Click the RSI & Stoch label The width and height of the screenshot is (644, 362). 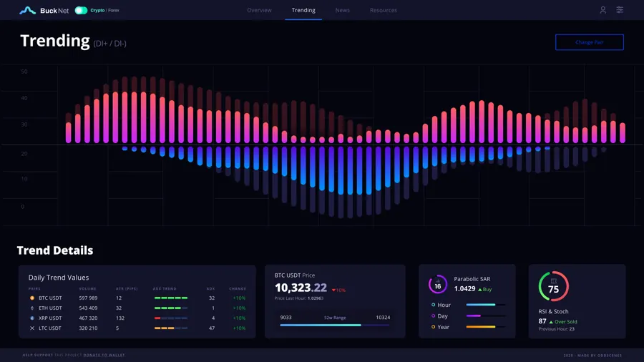553,311
